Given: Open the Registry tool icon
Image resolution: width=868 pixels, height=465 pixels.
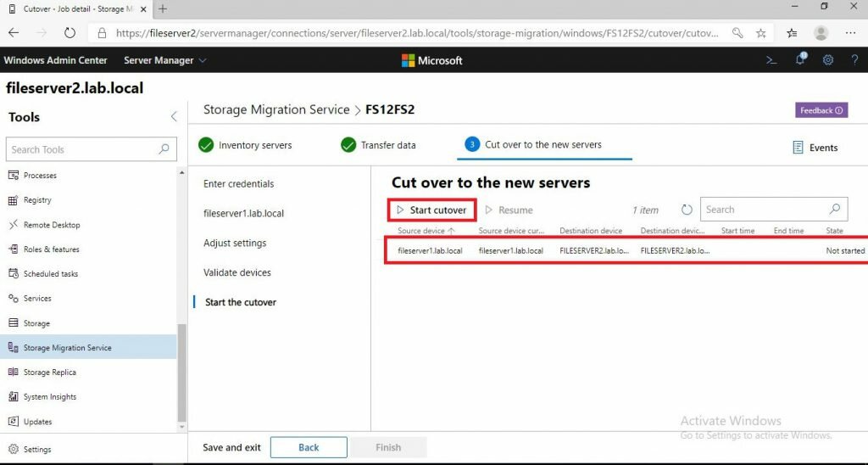Looking at the screenshot, I should [13, 200].
